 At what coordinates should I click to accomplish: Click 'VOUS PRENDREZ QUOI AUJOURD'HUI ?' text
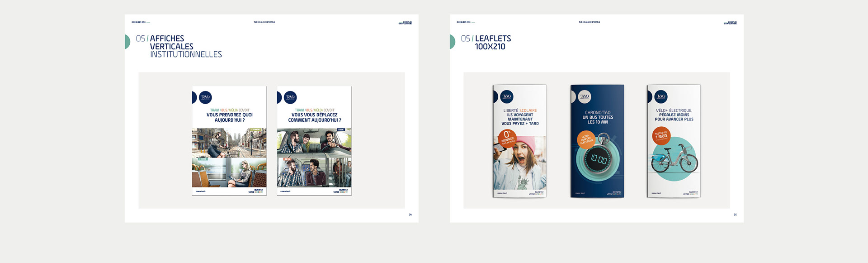230,118
